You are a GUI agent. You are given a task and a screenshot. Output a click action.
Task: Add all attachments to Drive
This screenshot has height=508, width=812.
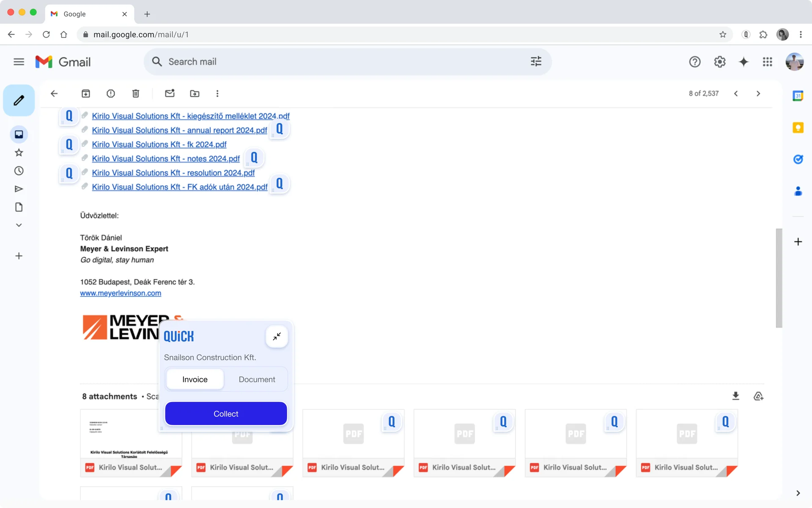point(758,396)
